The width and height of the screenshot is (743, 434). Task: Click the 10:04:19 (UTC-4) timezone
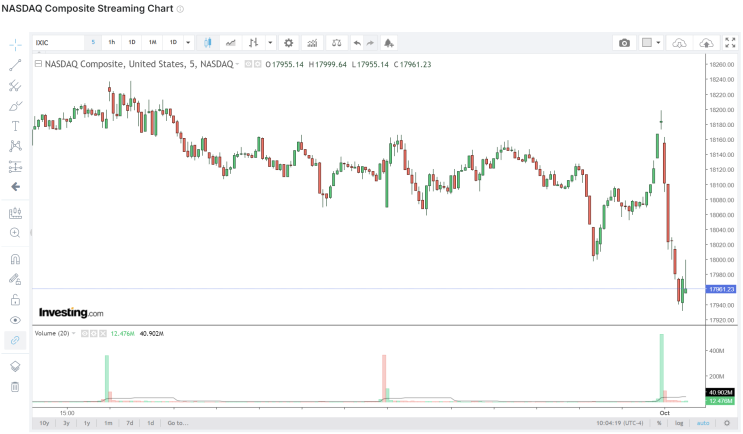coord(619,423)
